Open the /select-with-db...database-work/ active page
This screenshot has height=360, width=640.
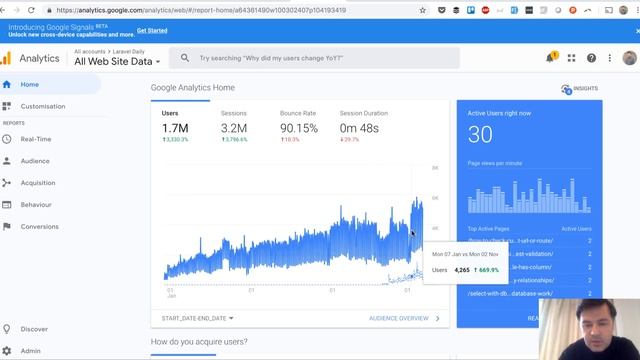coord(510,293)
